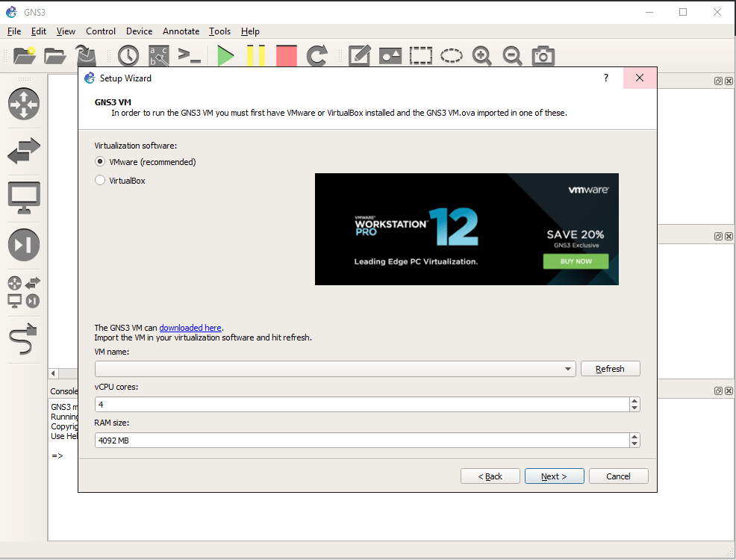Click the RAM size input field

point(362,441)
